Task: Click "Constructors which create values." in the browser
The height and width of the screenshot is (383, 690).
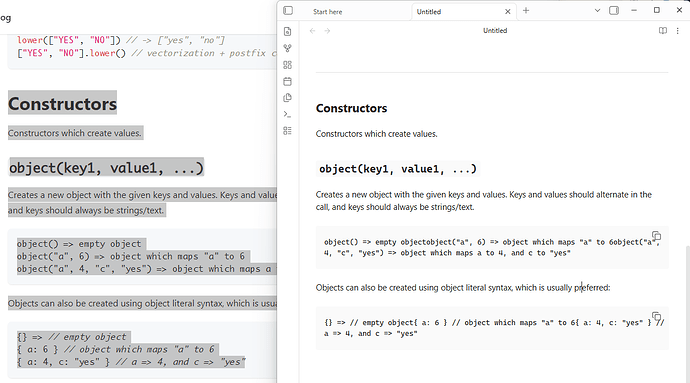Action: click(75, 133)
